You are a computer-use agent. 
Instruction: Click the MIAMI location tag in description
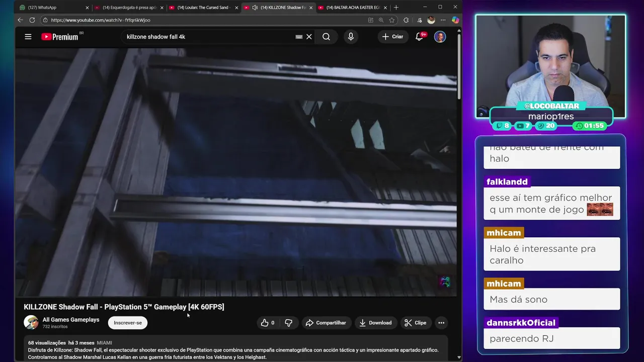tap(104, 343)
